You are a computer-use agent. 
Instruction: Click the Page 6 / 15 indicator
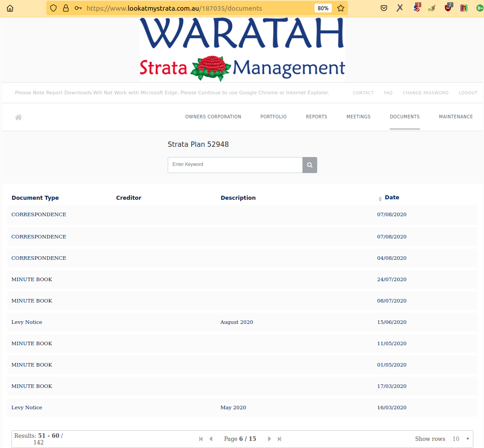(x=240, y=439)
